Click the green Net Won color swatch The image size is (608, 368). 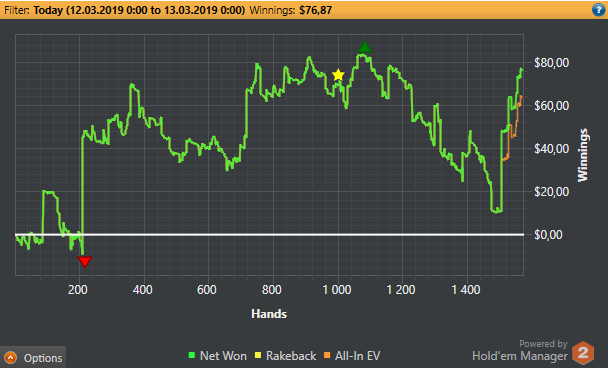pyautogui.click(x=192, y=355)
